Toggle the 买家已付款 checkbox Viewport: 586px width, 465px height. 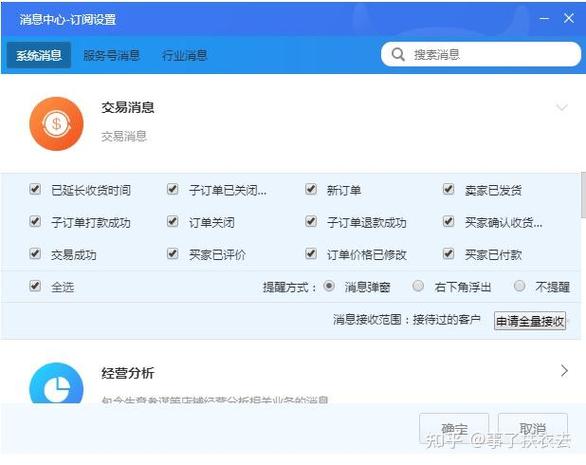(448, 254)
